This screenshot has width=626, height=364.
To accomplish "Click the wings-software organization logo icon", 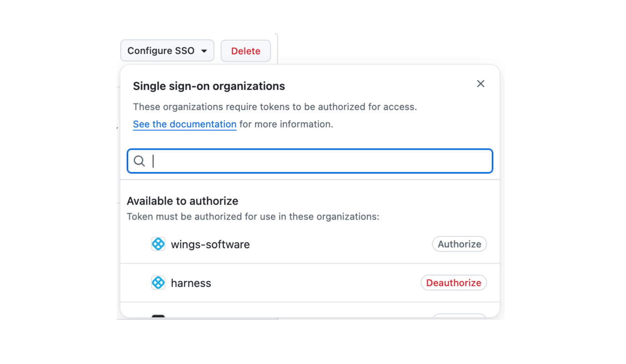I will (x=158, y=244).
